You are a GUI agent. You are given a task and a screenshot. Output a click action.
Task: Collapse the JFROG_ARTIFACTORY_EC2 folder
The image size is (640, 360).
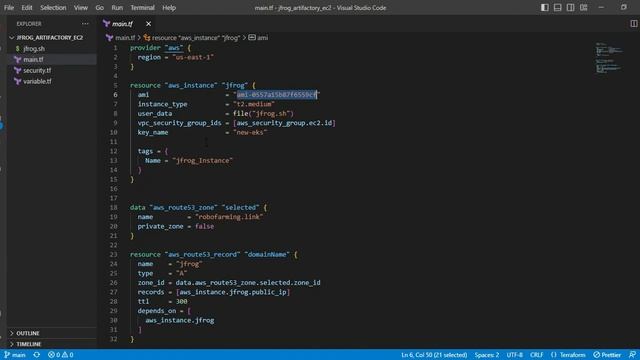pos(49,38)
